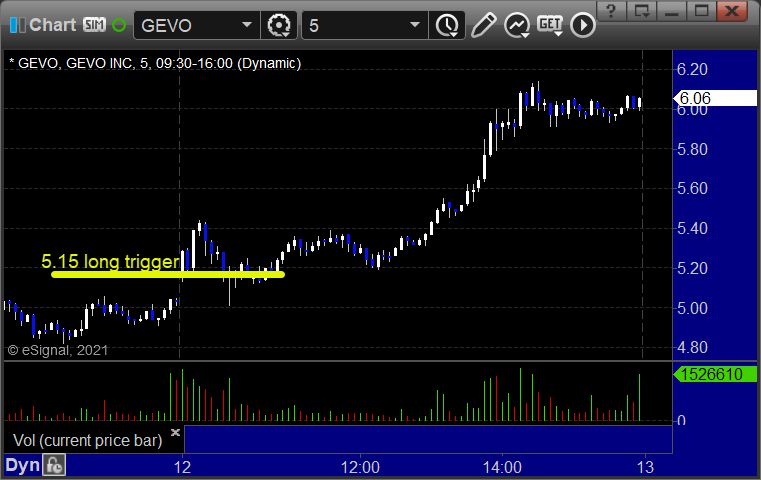Toggle the SIM mode badge
The height and width of the screenshot is (480, 761).
[x=94, y=24]
